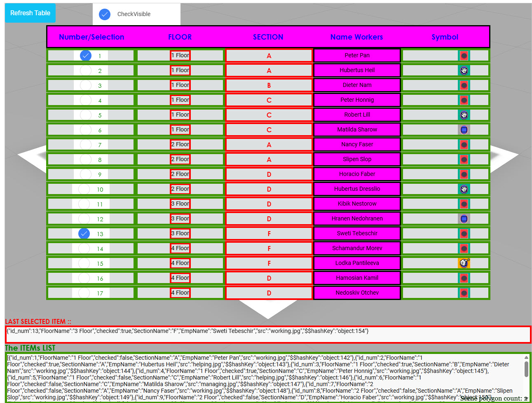Click the FLOOR column header

[180, 37]
